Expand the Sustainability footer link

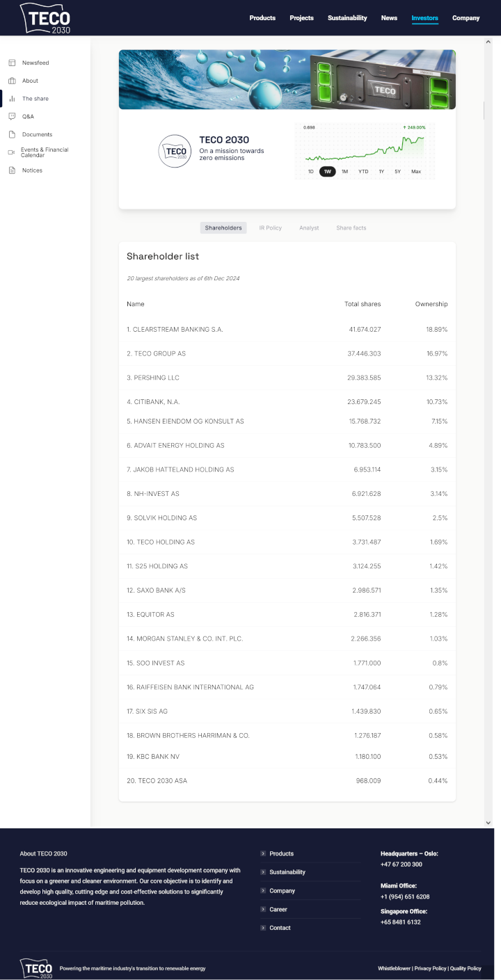[287, 872]
